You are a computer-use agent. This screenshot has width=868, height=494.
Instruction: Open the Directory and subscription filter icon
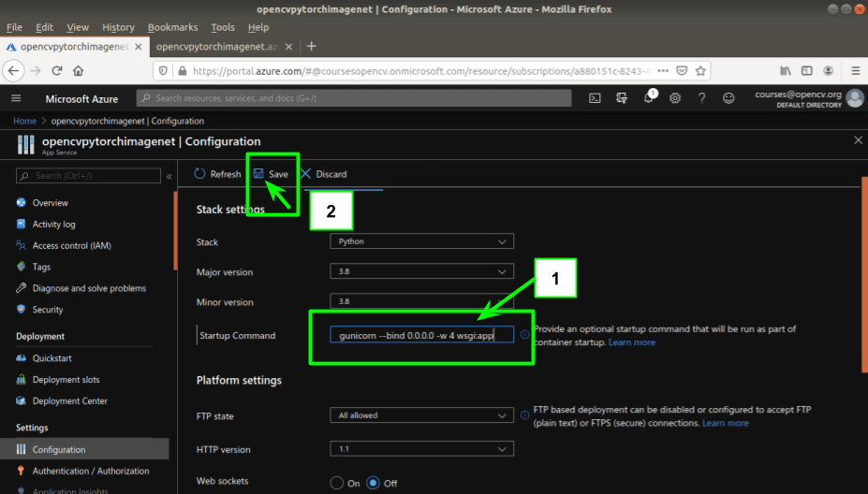pyautogui.click(x=622, y=98)
